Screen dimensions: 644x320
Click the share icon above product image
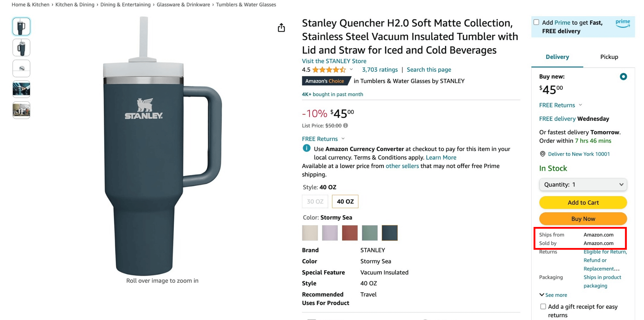click(281, 28)
